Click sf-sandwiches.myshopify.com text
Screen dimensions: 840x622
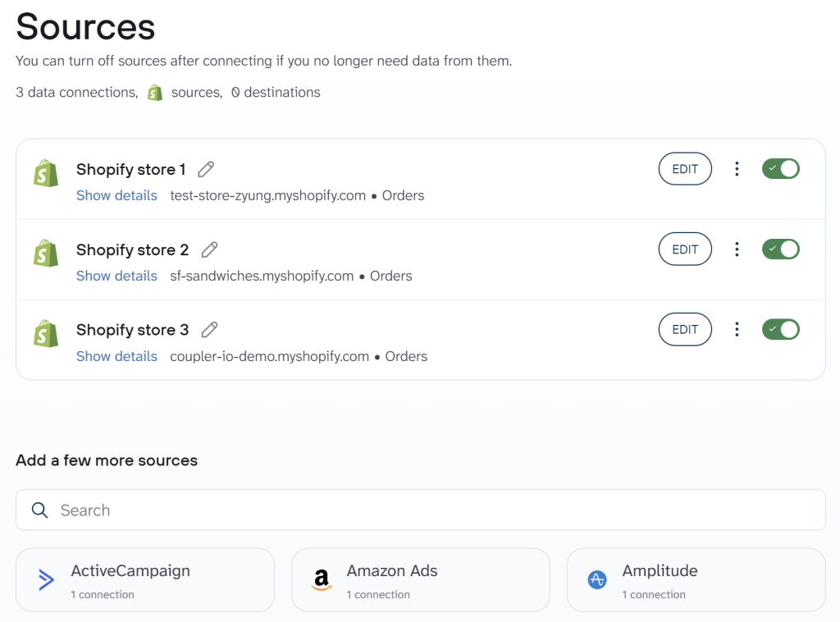262,276
